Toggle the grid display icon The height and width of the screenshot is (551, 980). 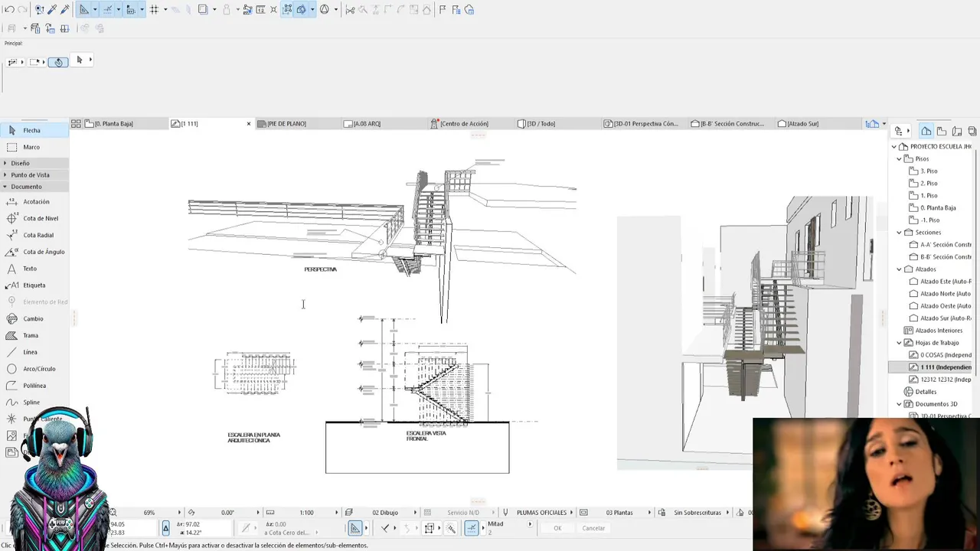tap(154, 10)
